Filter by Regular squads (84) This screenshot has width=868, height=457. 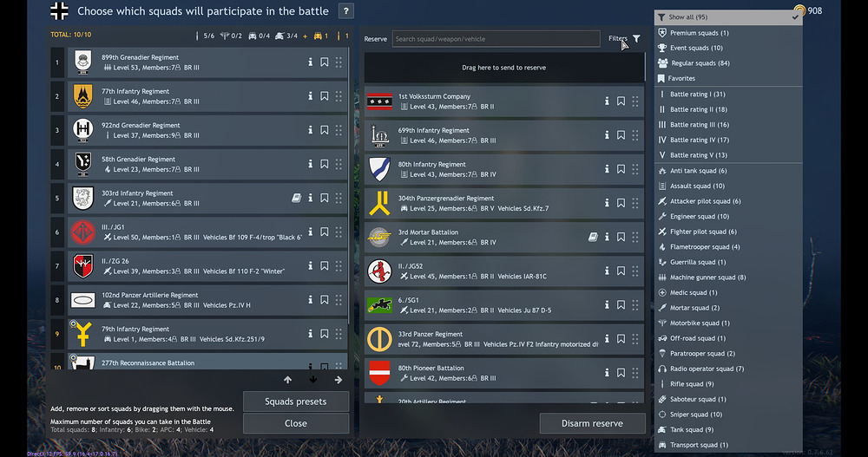728,63
